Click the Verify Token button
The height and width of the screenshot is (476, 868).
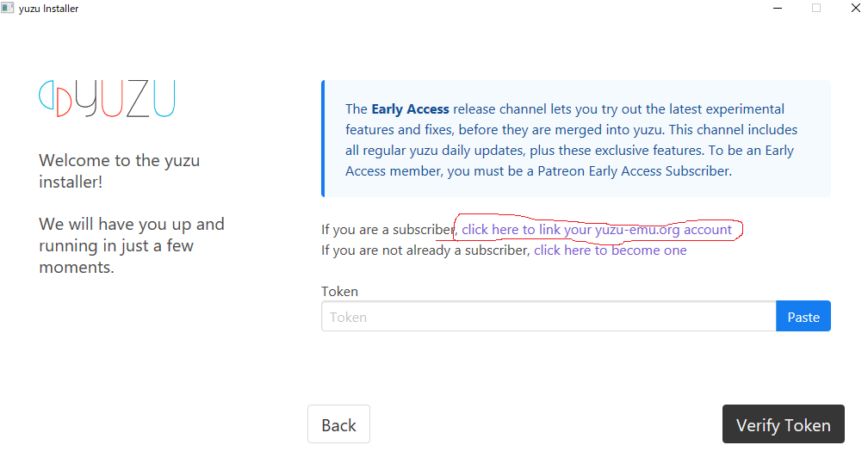783,425
